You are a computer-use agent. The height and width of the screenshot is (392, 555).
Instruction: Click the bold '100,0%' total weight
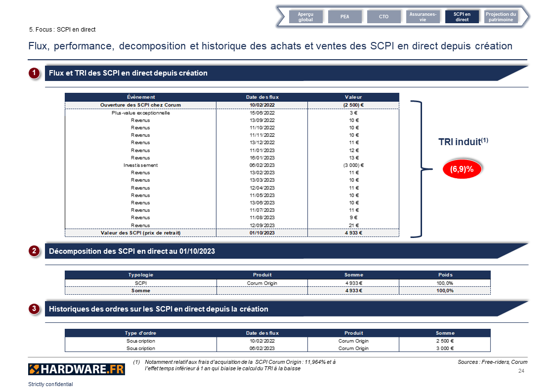pyautogui.click(x=445, y=291)
